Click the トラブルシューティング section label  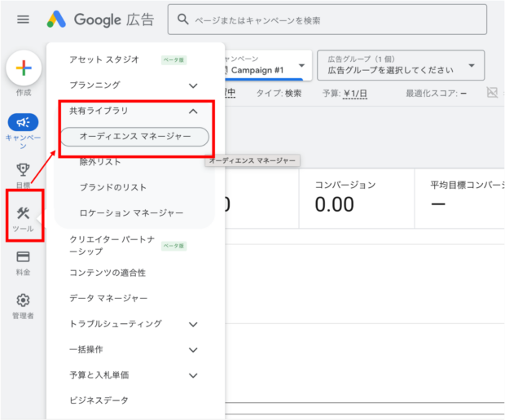pos(116,324)
